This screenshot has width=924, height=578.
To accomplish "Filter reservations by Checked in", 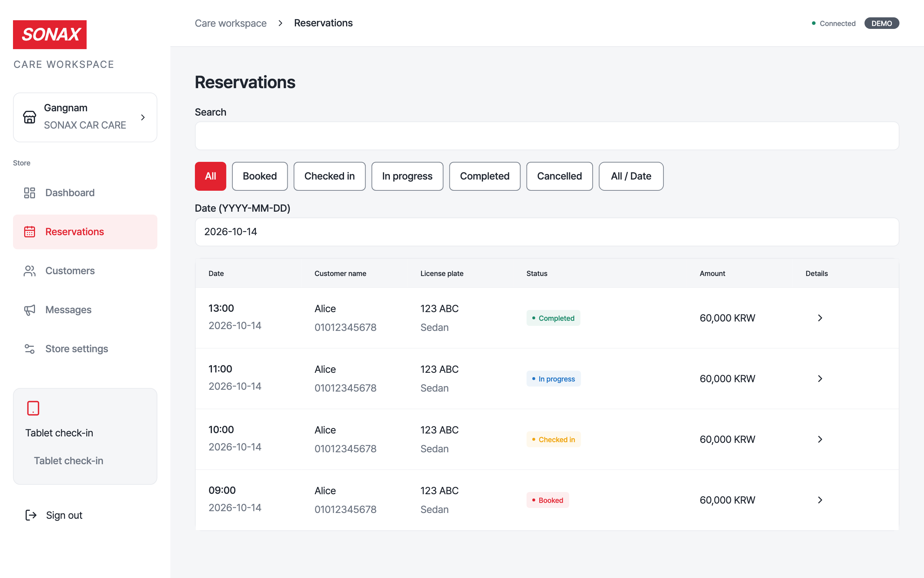I will click(329, 176).
